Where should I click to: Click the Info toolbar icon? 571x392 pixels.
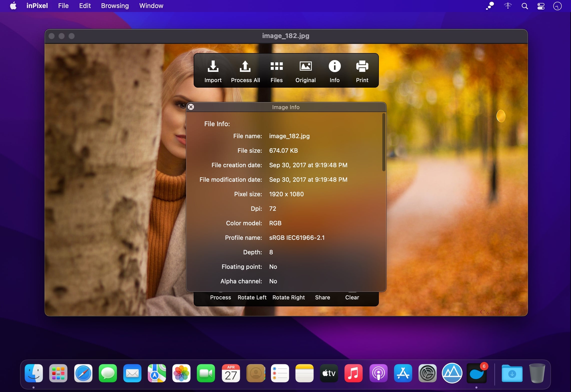coord(335,66)
